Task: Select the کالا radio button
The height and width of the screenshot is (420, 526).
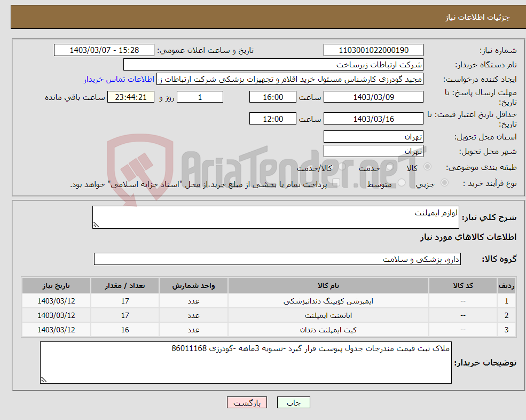Action: point(427,167)
